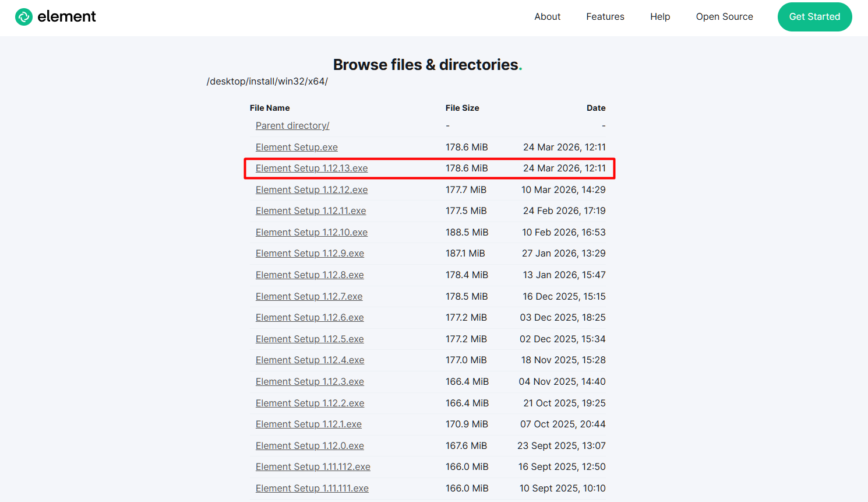Download Element Setup 1.12.1.exe
The width and height of the screenshot is (868, 502).
tap(309, 424)
